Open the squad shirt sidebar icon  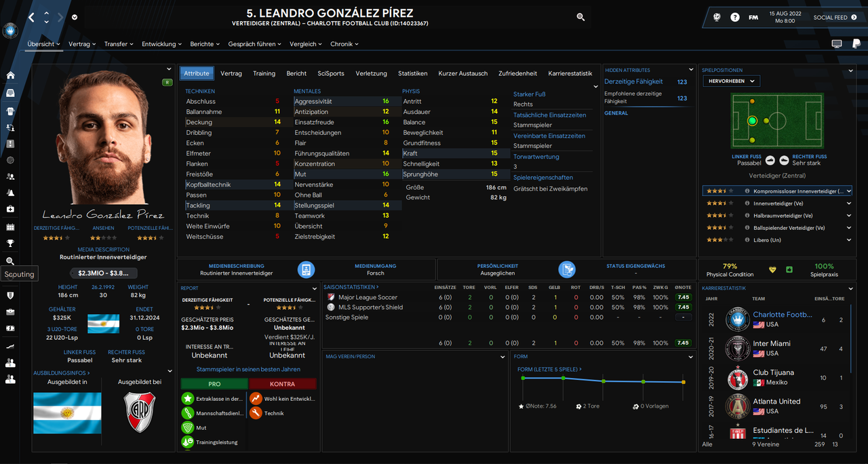coord(10,110)
